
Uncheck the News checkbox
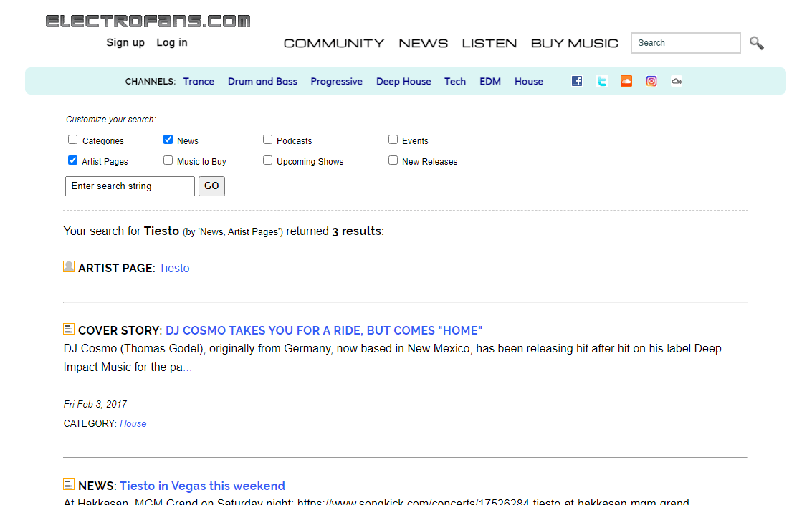(x=168, y=140)
